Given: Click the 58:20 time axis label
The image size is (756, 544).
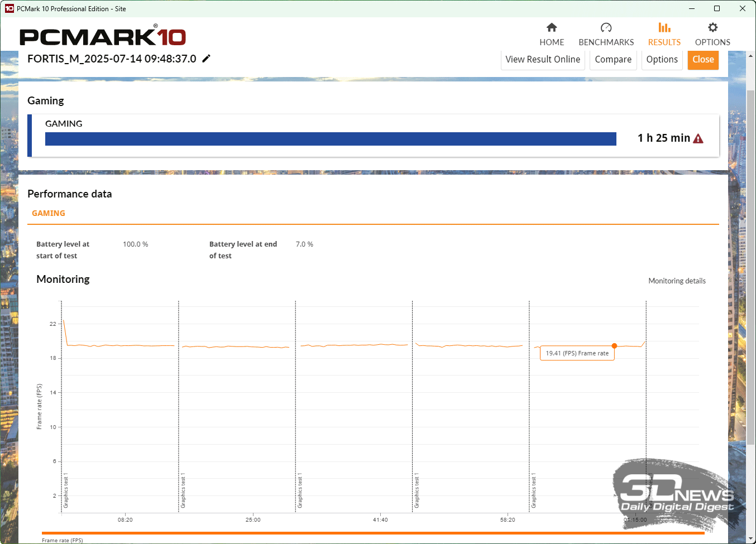Looking at the screenshot, I should point(508,519).
